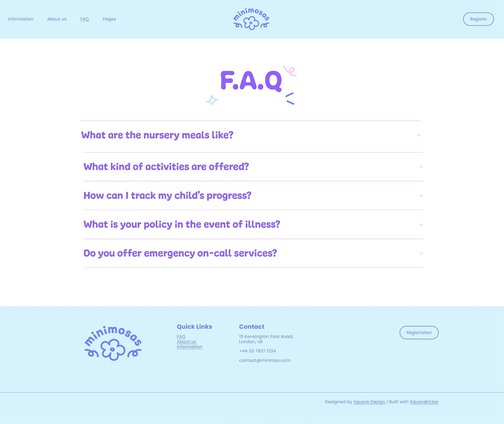This screenshot has width=504, height=424.
Task: Select the Information menu item
Action: [20, 19]
